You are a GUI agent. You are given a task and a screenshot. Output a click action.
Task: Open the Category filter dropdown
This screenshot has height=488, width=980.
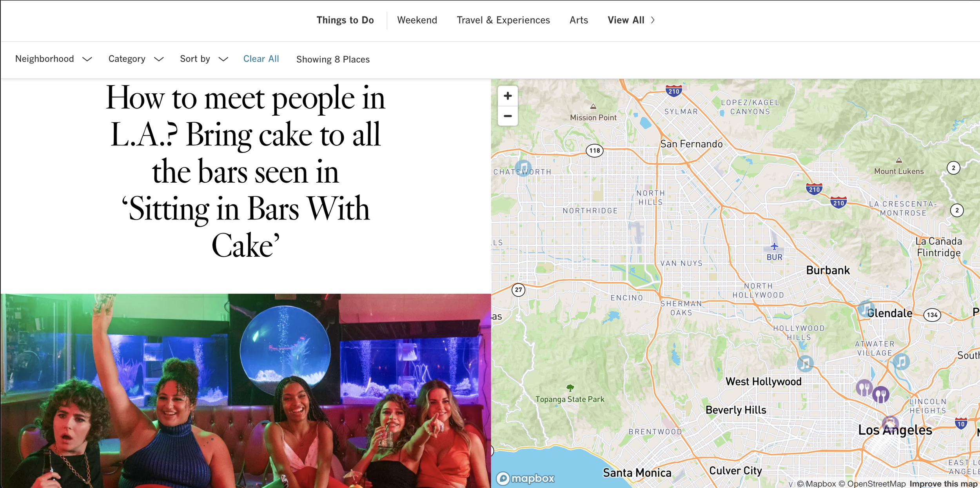(x=136, y=59)
